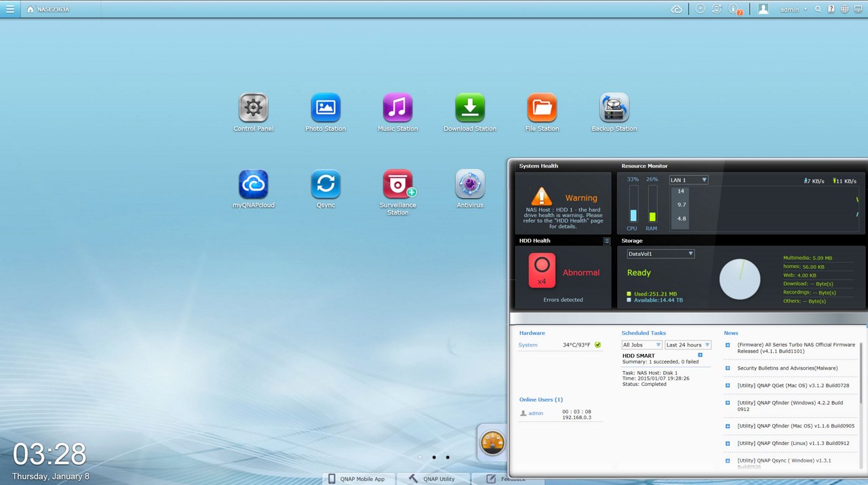Screen dimensions: 868x485
Task: Open the DataVol1 volume dropdown
Action: coord(660,254)
